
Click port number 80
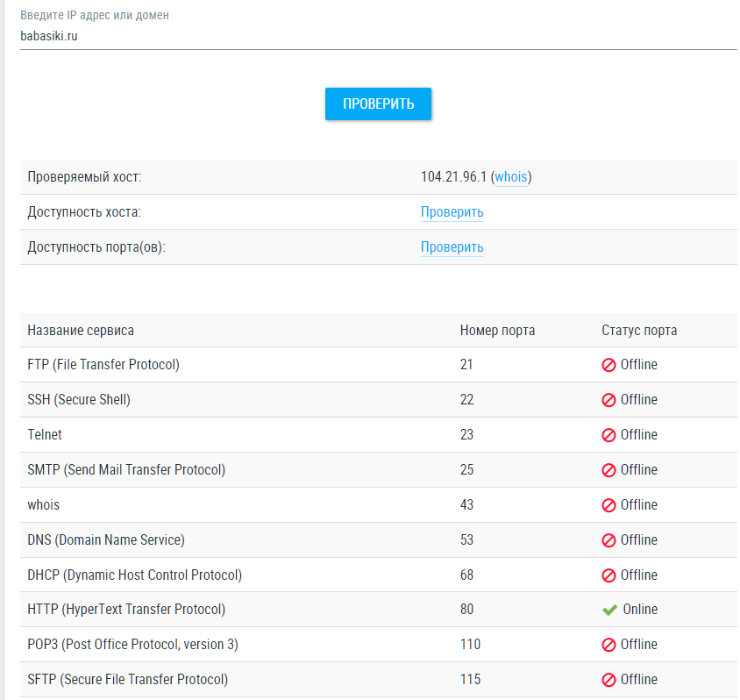pos(466,609)
